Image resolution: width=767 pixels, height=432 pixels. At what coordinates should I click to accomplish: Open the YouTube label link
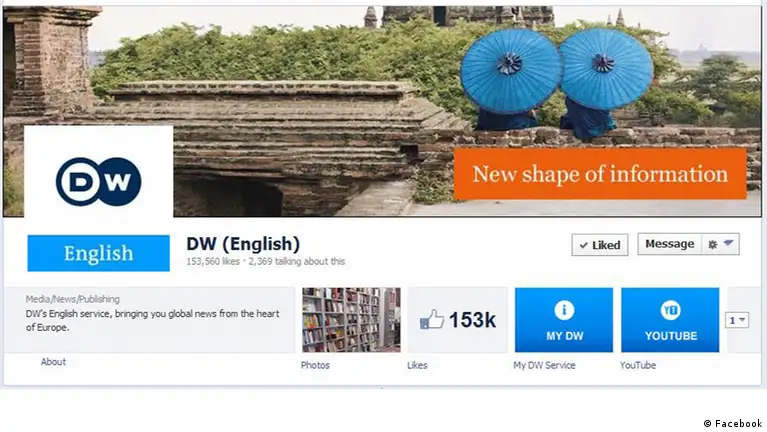637,365
